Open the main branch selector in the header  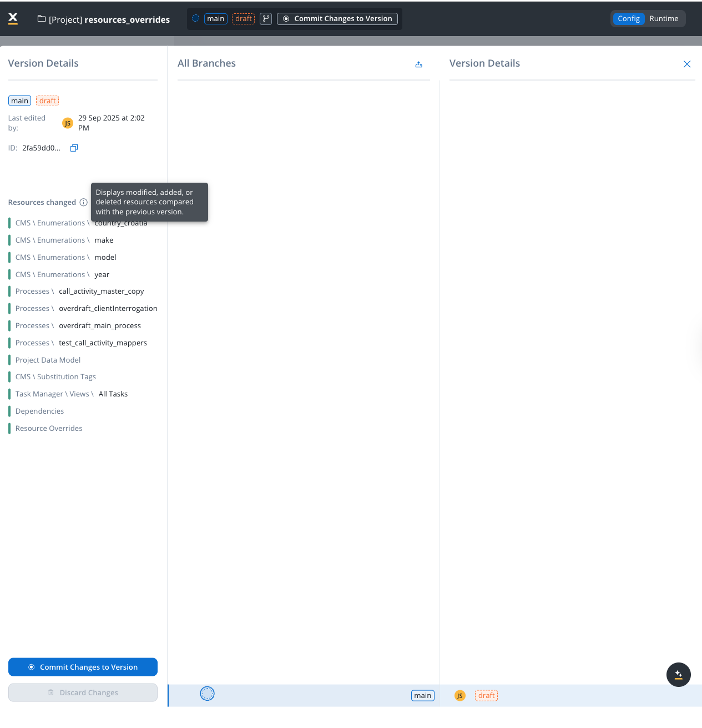(215, 18)
